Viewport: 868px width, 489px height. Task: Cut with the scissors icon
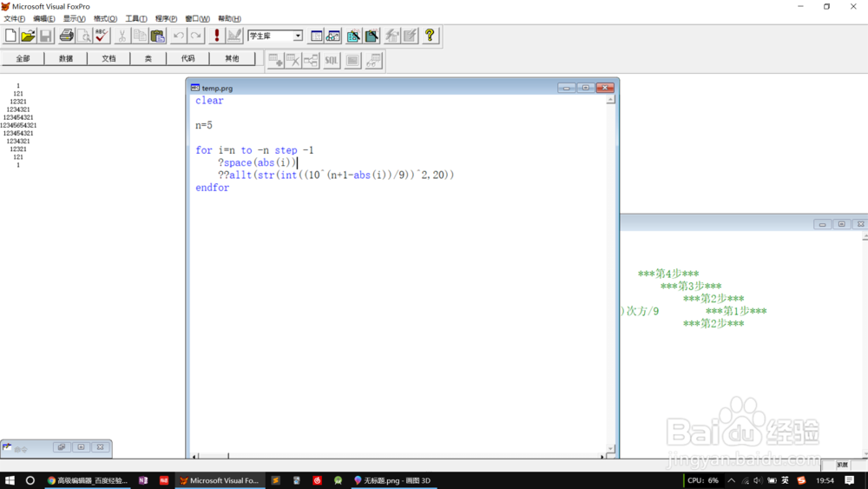[x=122, y=36]
